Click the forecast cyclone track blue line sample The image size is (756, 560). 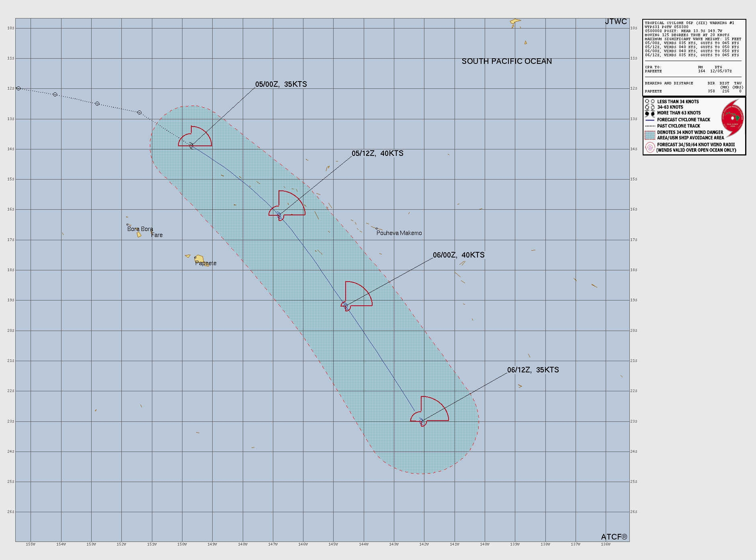649,120
